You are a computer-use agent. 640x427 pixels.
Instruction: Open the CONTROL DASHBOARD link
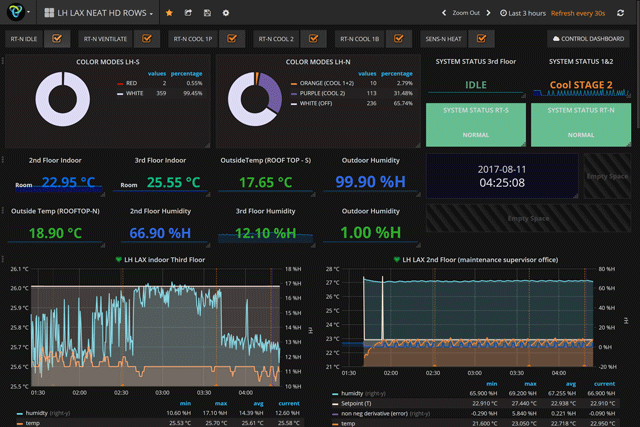pos(591,39)
